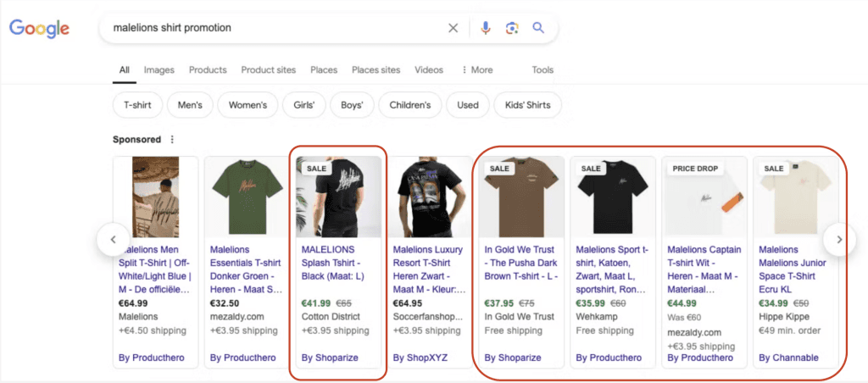The height and width of the screenshot is (383, 868).
Task: Apply the Girls' filter chip
Action: pos(304,105)
